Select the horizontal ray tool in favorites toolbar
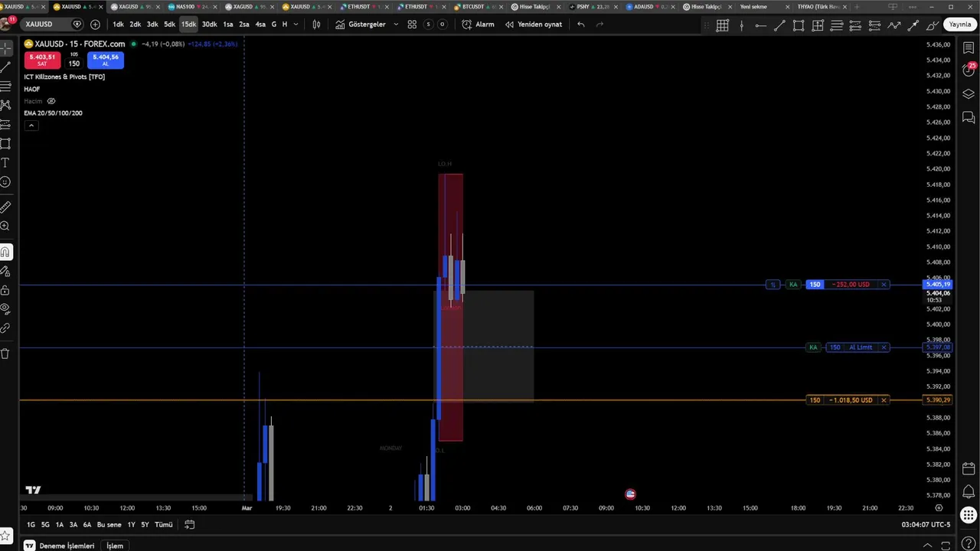Viewport: 980px width, 551px height. click(x=760, y=25)
